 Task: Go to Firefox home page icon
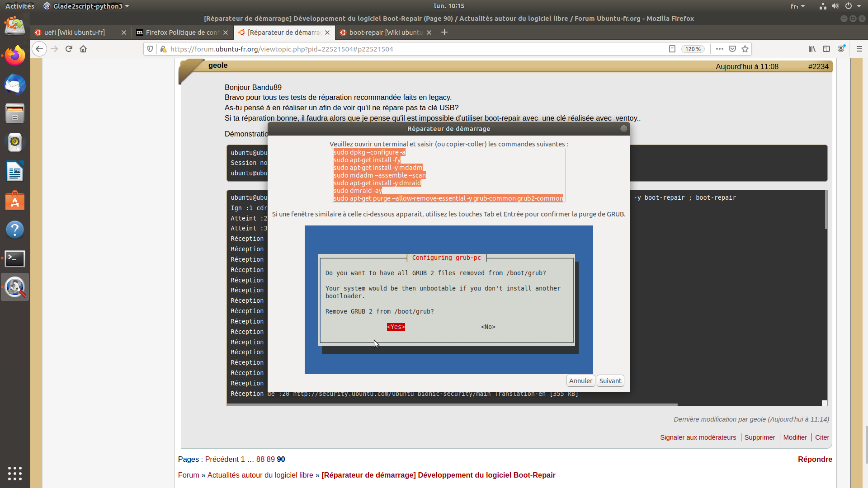[83, 49]
